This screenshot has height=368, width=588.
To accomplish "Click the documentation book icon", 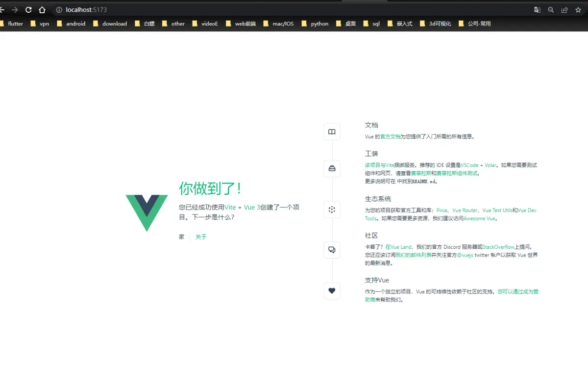I will click(x=332, y=132).
